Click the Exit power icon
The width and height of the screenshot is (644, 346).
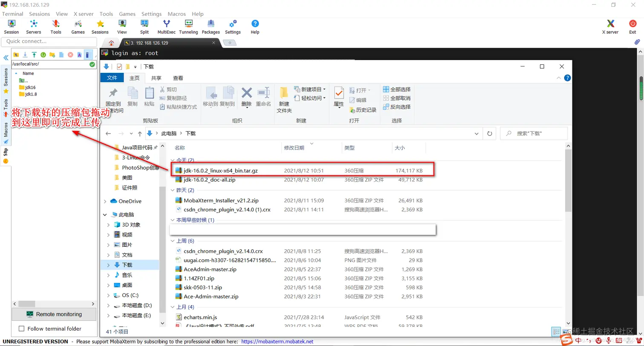coord(632,27)
